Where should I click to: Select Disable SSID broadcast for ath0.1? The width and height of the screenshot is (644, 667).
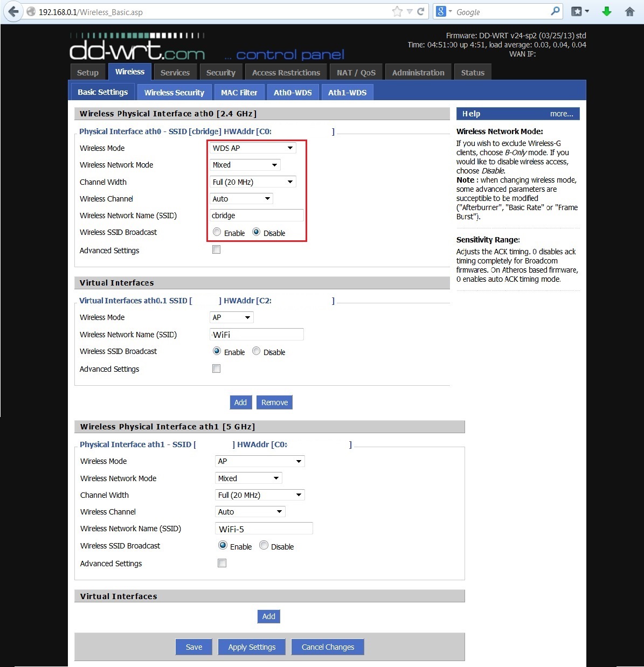click(257, 351)
